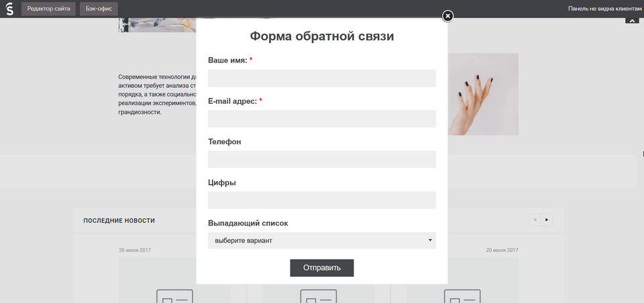Collapse admin panel with up arrow

coord(632,21)
